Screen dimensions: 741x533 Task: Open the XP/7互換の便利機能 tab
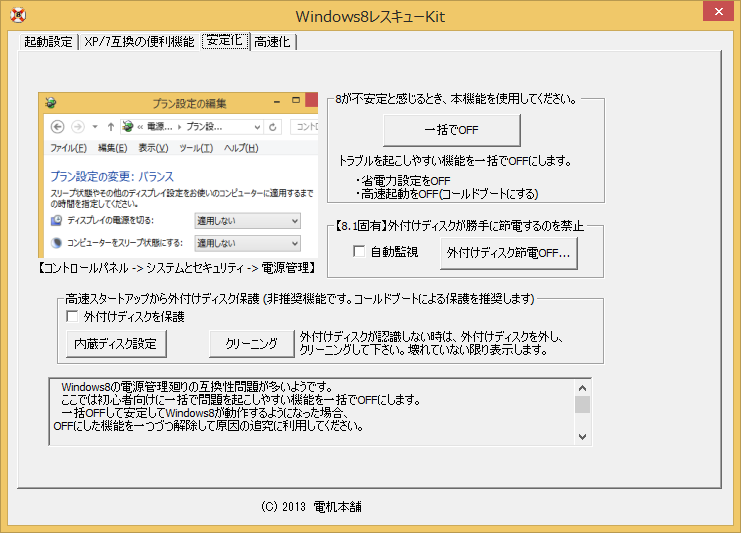click(x=139, y=42)
